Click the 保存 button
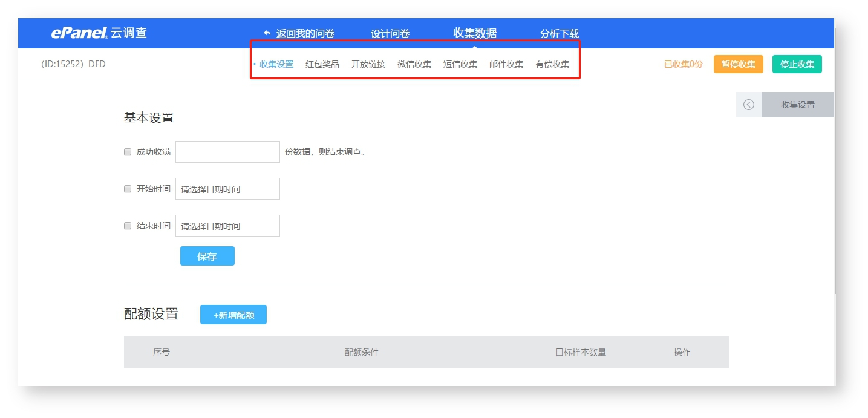Screen dimensions: 868x418 (207, 256)
